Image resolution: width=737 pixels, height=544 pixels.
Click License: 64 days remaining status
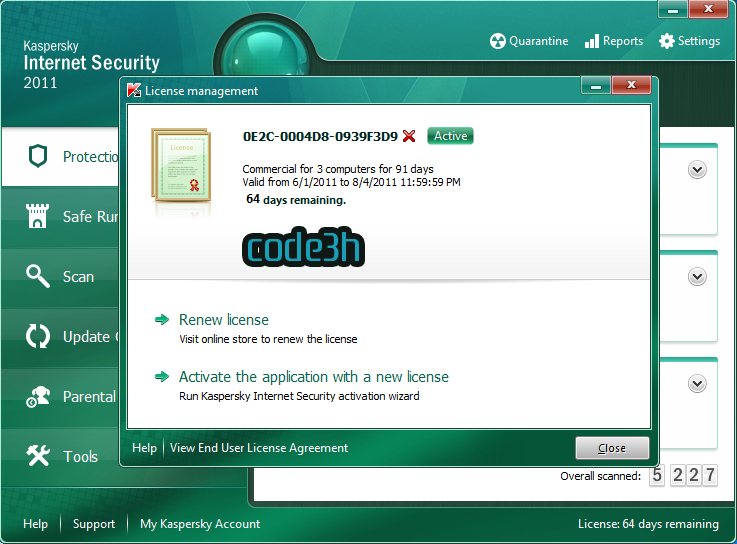tap(648, 524)
